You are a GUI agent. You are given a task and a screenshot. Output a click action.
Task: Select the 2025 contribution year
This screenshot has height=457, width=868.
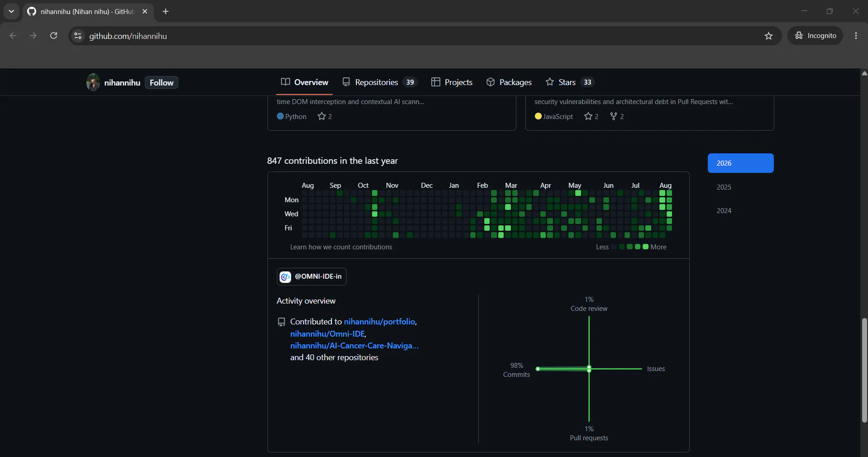coord(740,187)
